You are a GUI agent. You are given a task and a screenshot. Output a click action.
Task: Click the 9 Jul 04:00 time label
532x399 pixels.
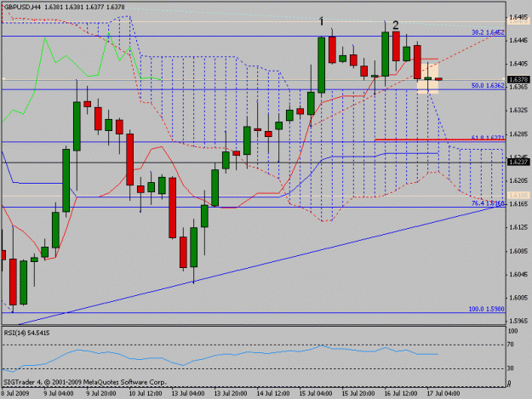coord(59,393)
